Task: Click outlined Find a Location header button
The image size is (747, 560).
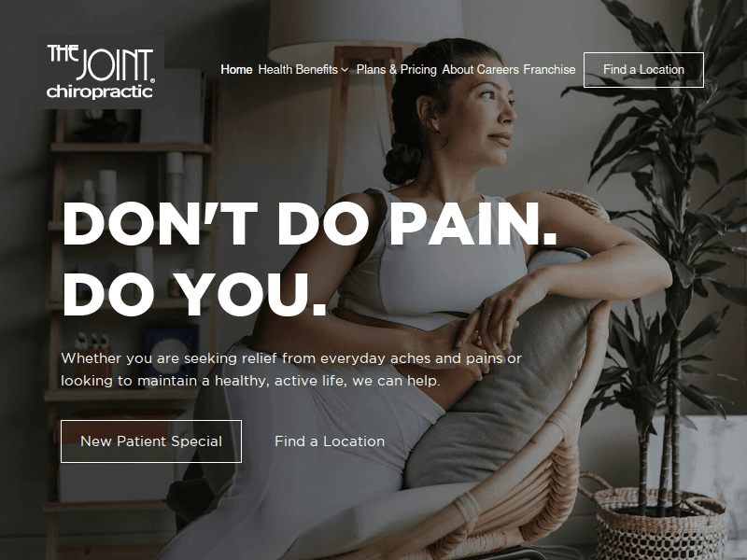Action: tap(643, 69)
